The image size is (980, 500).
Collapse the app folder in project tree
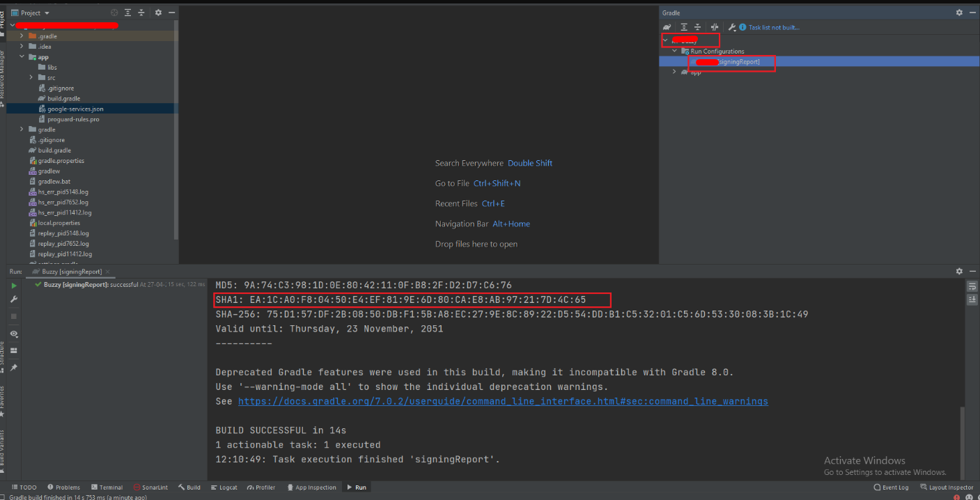22,57
